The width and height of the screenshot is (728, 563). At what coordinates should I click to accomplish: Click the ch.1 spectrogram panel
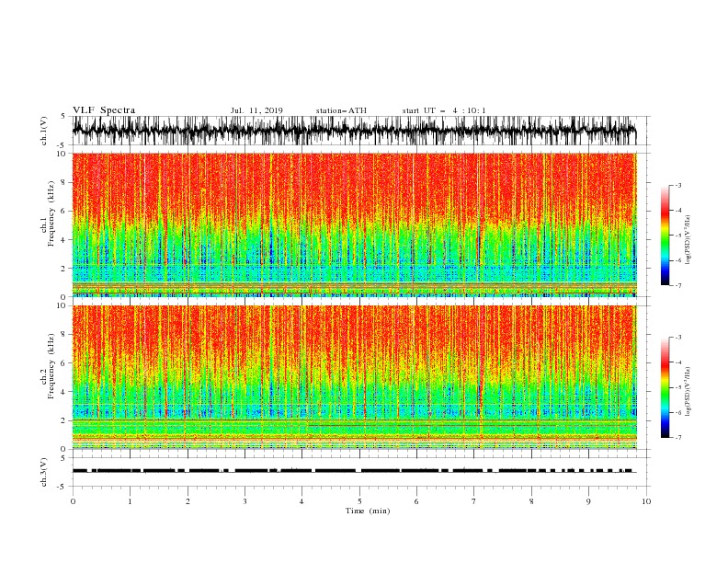pyautogui.click(x=354, y=224)
